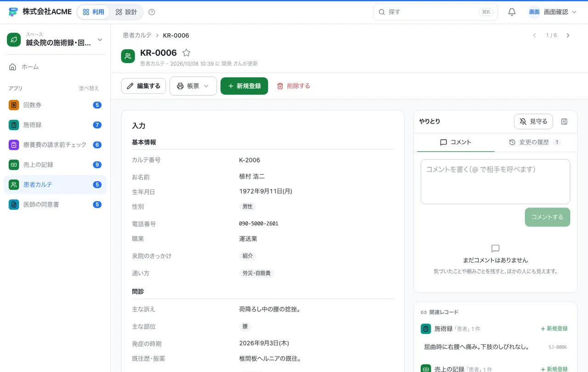Expand the space selector chevron
588x372 pixels.
point(100,40)
